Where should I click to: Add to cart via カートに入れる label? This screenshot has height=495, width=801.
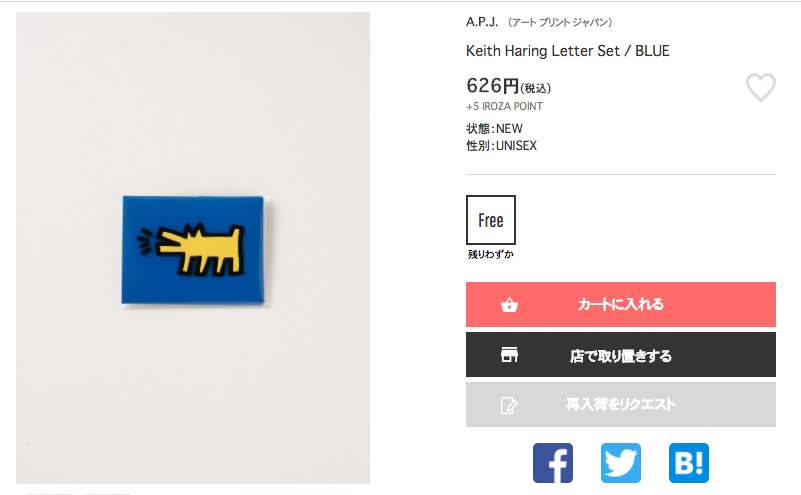pyautogui.click(x=621, y=304)
